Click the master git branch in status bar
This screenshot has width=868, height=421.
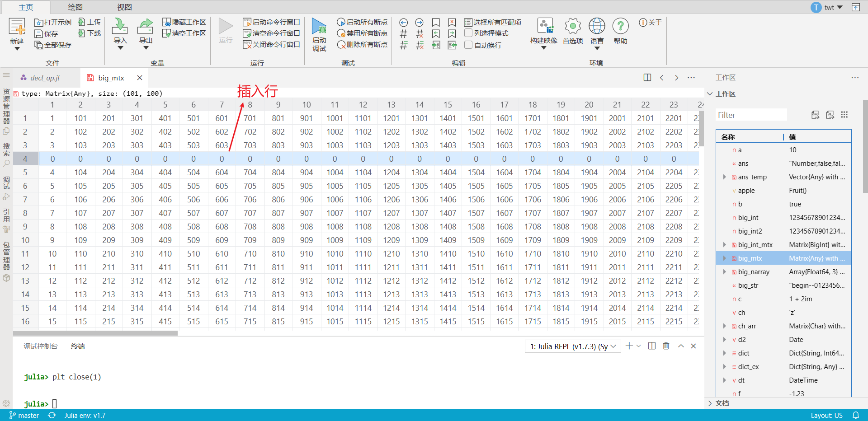pyautogui.click(x=24, y=416)
